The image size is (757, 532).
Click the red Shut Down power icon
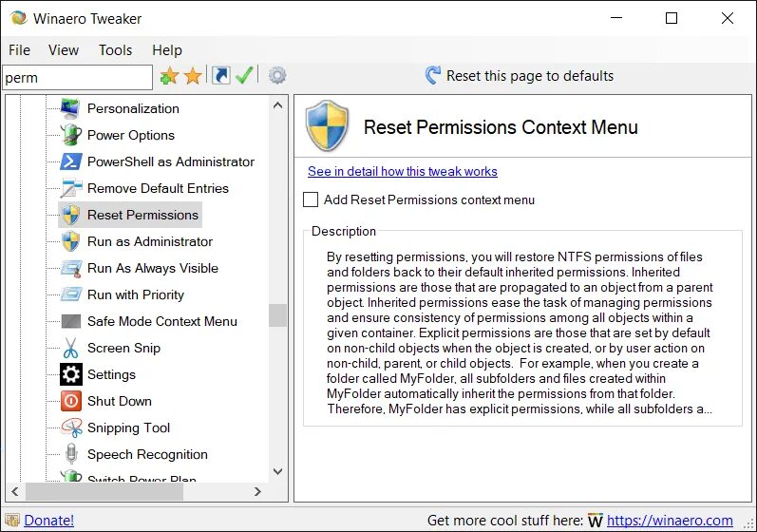(71, 401)
